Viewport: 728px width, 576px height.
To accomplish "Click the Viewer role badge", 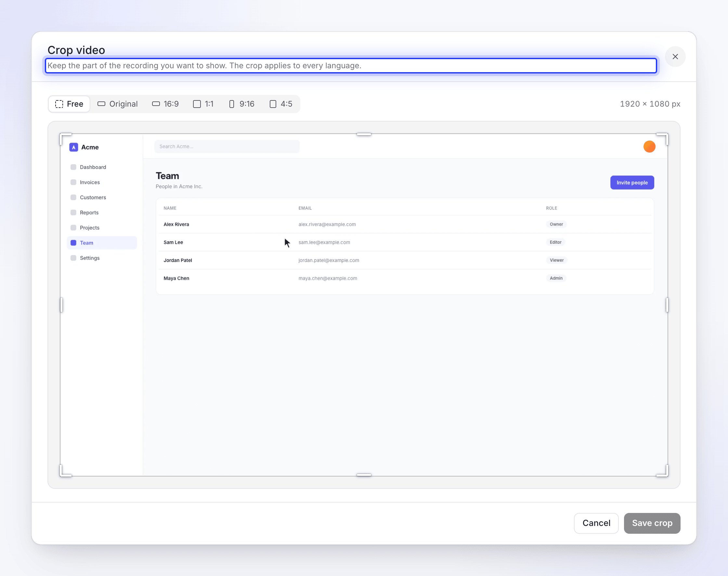I will [556, 260].
